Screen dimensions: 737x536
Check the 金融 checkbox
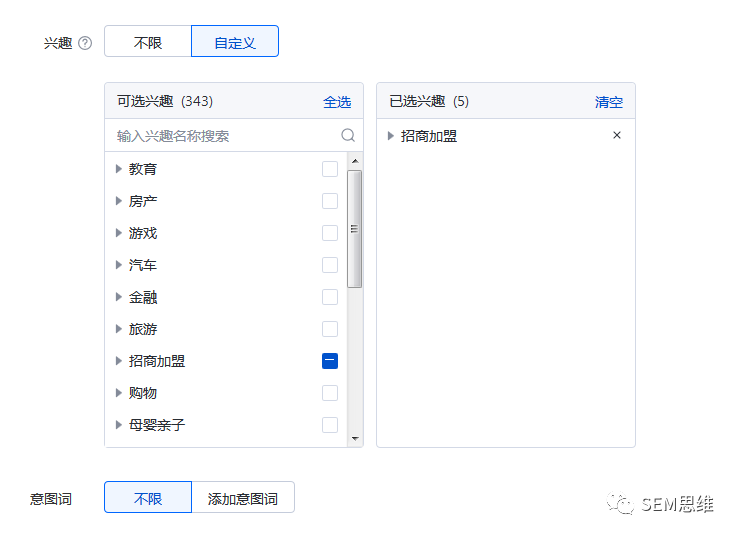coord(330,297)
